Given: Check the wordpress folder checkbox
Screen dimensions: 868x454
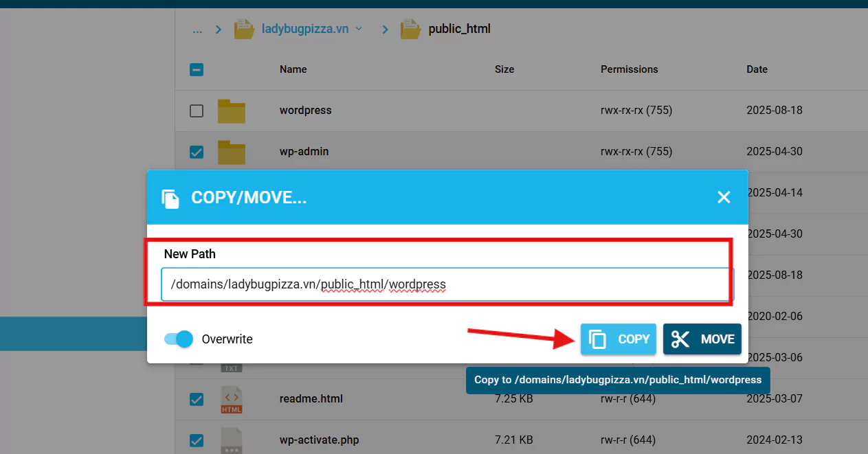Looking at the screenshot, I should pos(197,111).
